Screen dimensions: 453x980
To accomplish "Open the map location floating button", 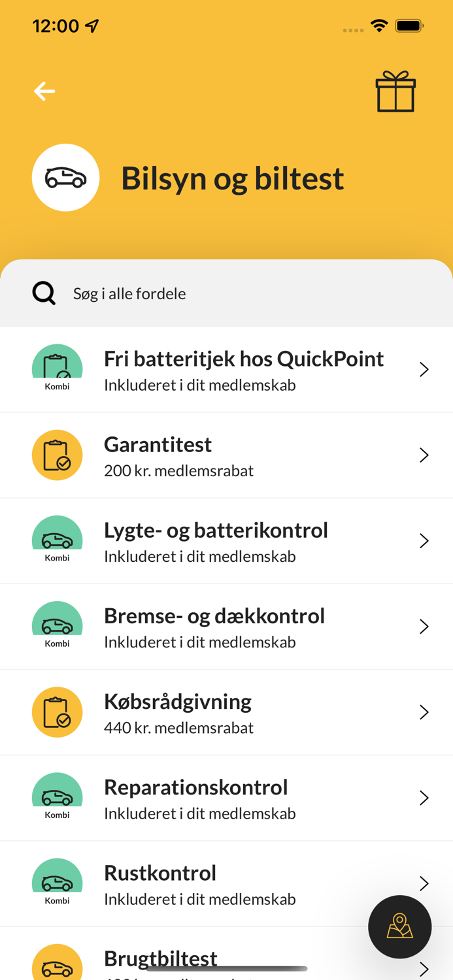I will [399, 927].
